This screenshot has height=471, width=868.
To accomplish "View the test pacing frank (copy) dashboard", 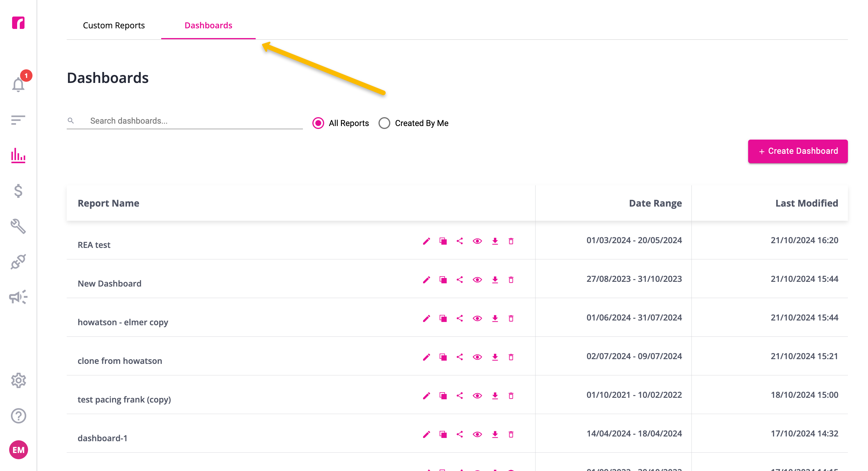I will point(477,395).
